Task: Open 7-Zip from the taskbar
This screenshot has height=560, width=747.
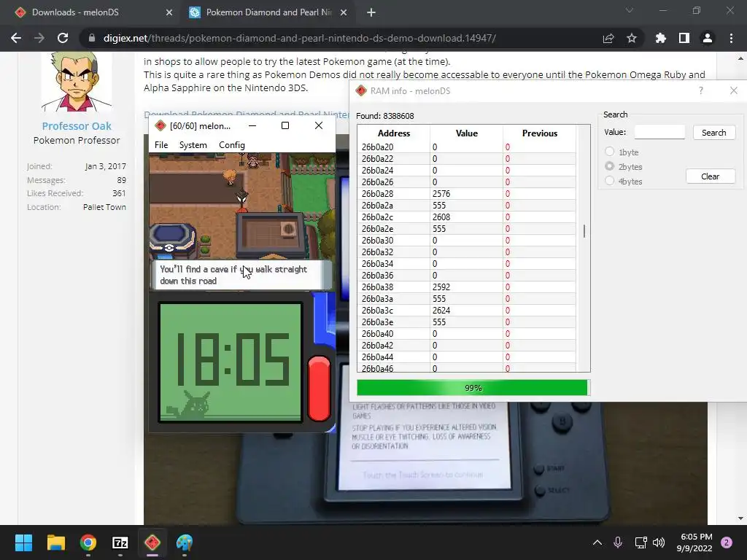Action: click(x=120, y=542)
